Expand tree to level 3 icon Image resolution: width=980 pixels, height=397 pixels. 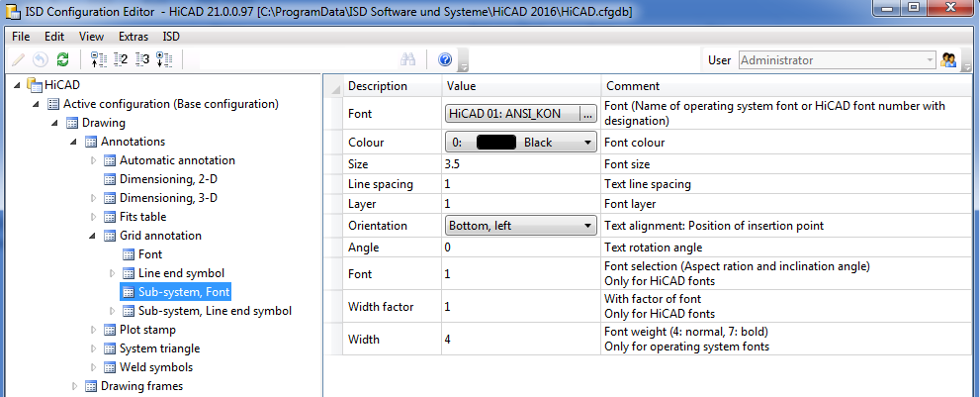click(142, 59)
